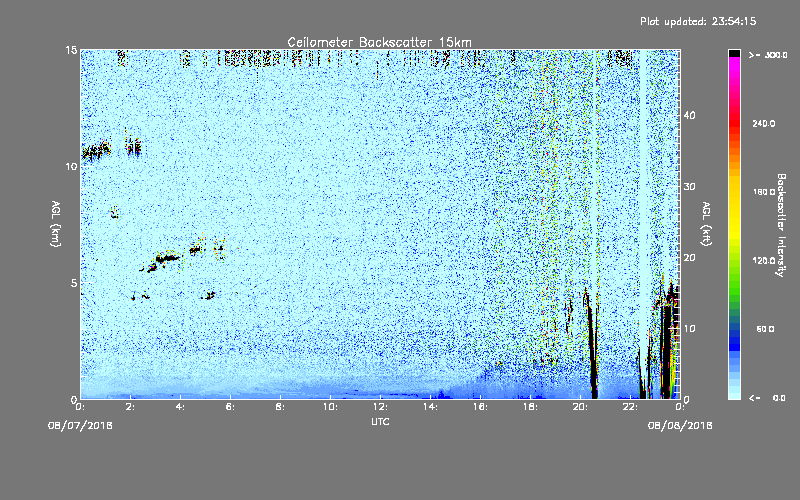Image resolution: width=800 pixels, height=500 pixels.
Task: Click the "12:" hour tick on time axis
Action: tap(380, 407)
